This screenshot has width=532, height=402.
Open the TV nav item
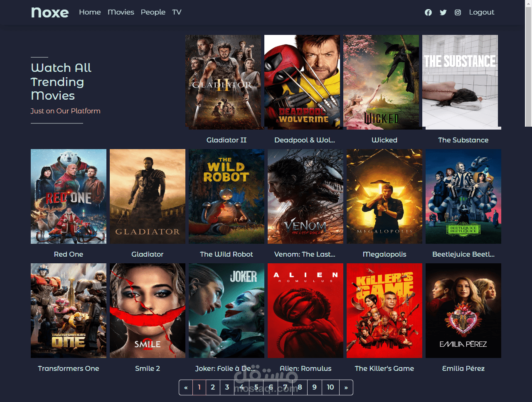pyautogui.click(x=177, y=12)
